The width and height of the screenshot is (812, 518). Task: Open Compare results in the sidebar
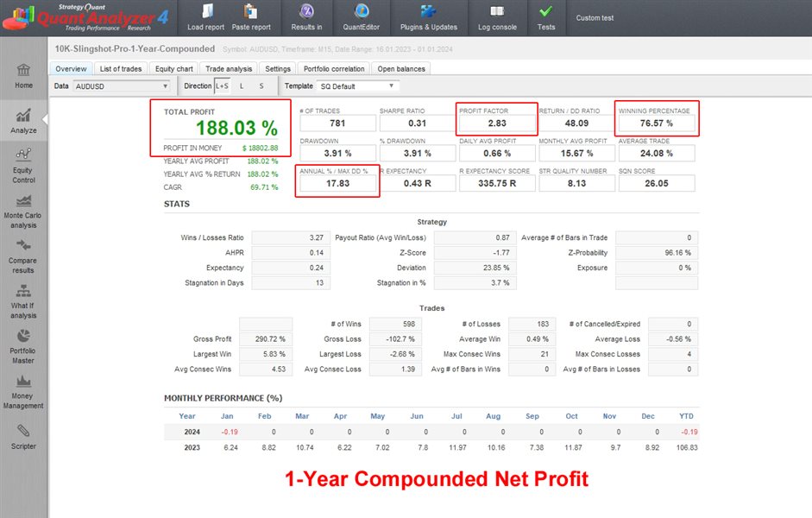coord(23,256)
